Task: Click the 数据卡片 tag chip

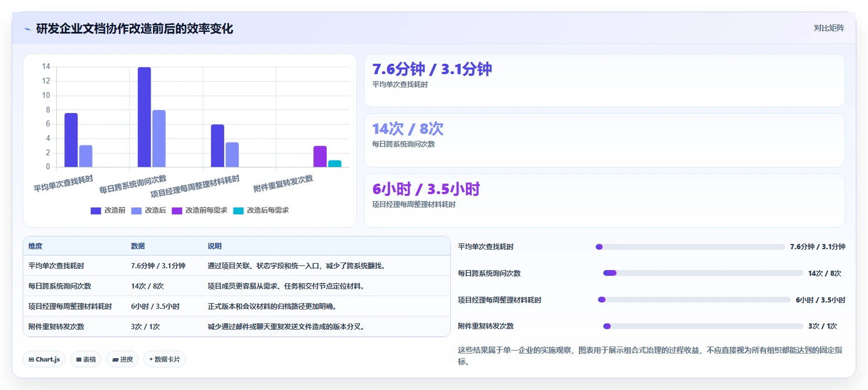Action: coord(165,359)
